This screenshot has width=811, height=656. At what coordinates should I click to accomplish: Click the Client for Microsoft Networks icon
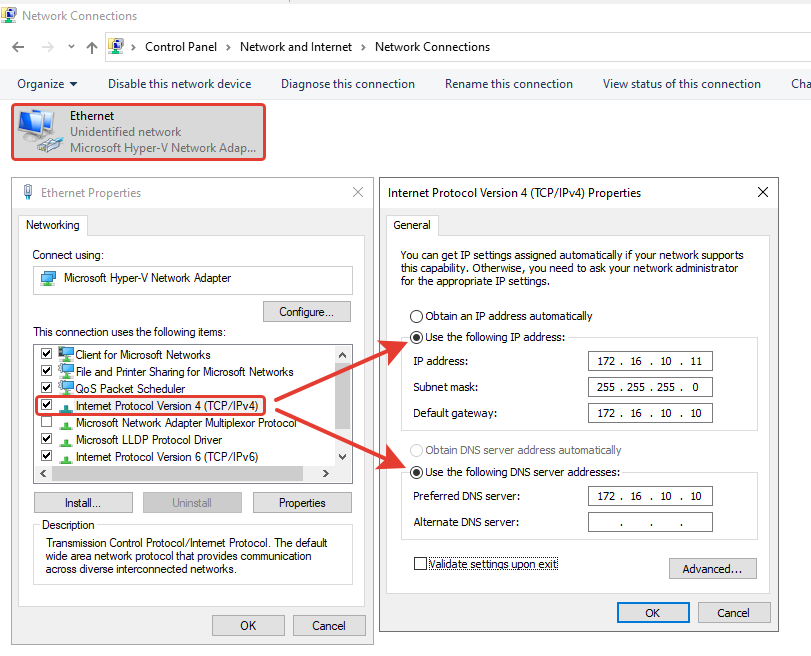66,354
